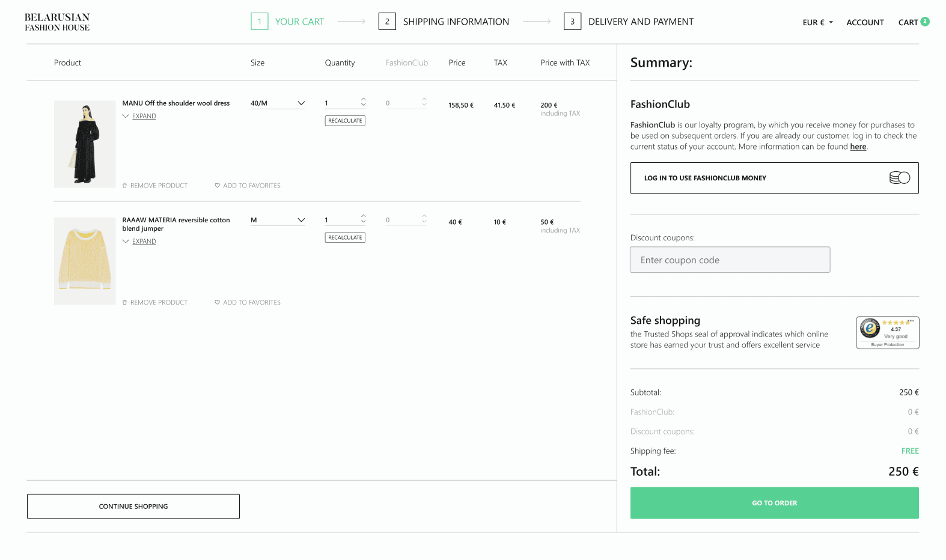Viewport: 946px width, 560px height.
Task: Click the '158,50 €' price value
Action: click(461, 105)
